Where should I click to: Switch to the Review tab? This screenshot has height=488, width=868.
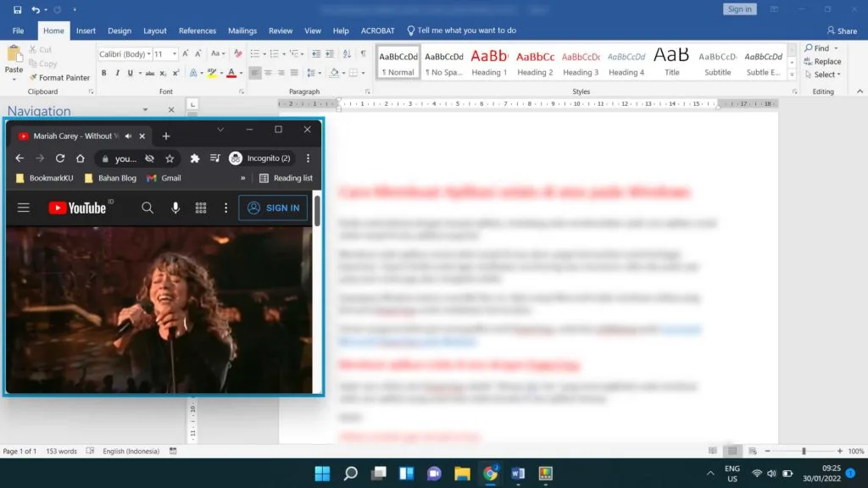tap(281, 30)
